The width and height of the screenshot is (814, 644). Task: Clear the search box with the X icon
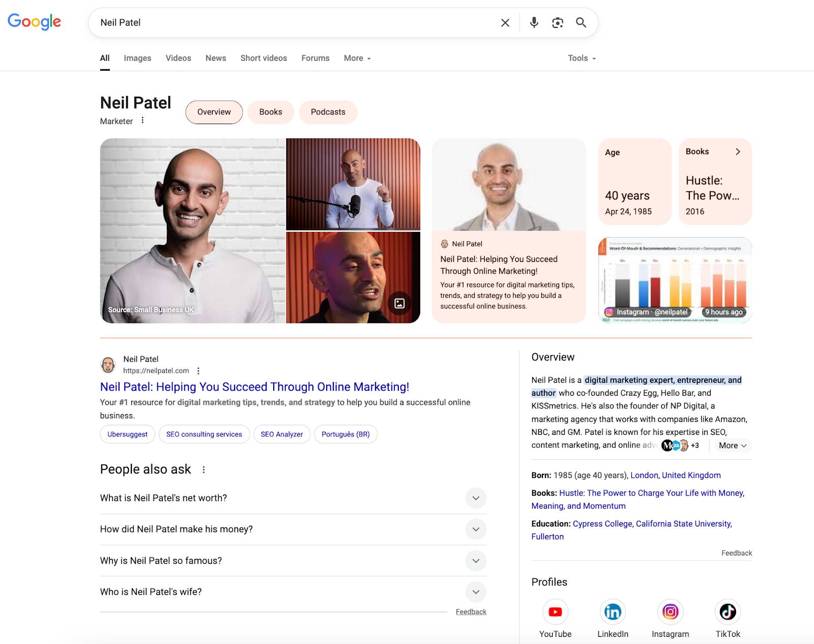click(x=505, y=23)
